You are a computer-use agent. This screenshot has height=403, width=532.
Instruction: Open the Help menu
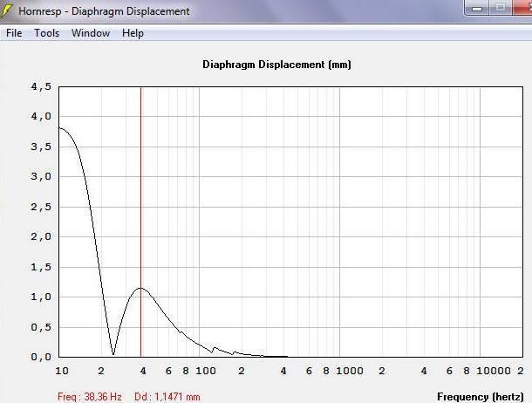(x=133, y=33)
